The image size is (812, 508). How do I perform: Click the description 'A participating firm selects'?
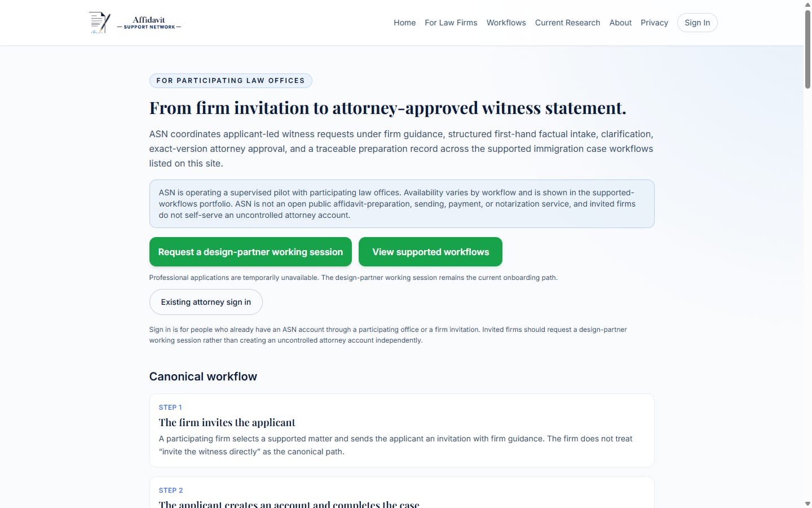point(395,445)
